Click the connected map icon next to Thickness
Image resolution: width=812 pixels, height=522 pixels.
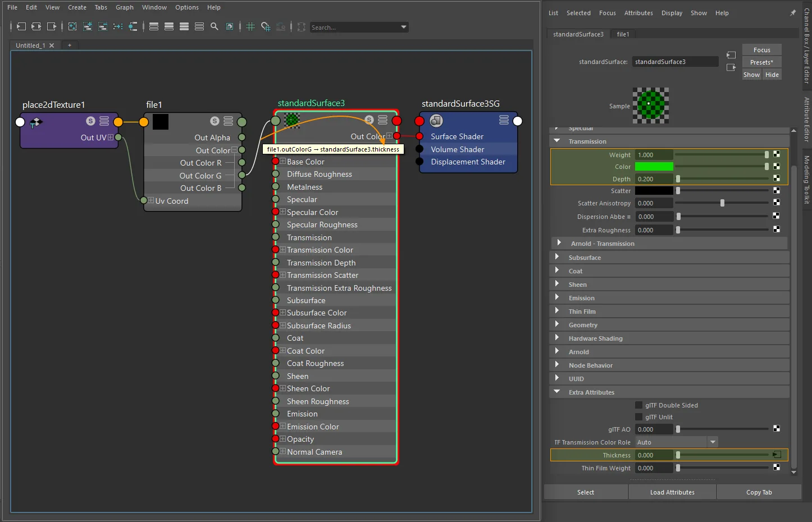click(x=777, y=455)
